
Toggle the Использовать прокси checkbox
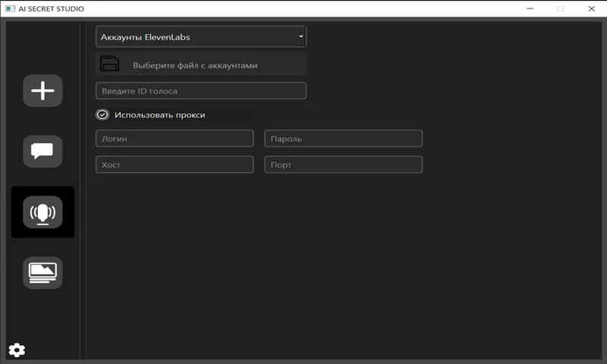click(x=102, y=115)
